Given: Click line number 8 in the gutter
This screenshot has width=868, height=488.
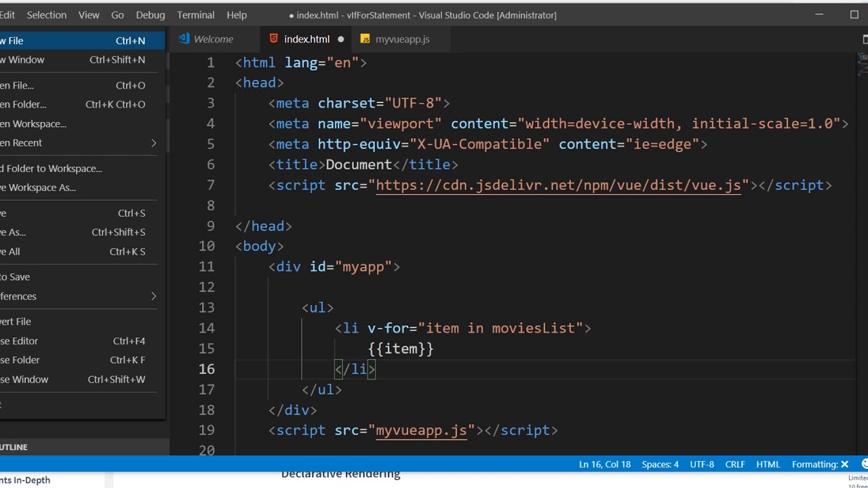Looking at the screenshot, I should coord(210,205).
